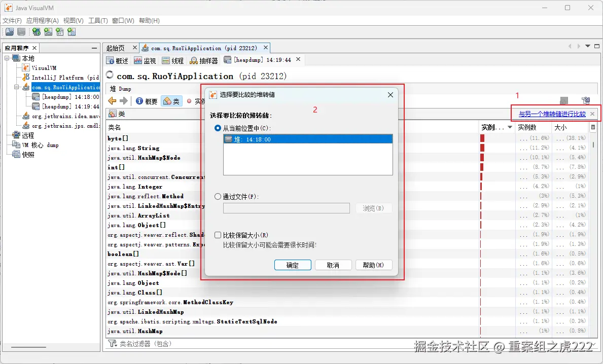The width and height of the screenshot is (603, 364).
Task: Open the document list dropdown arrow
Action: [x=588, y=46]
